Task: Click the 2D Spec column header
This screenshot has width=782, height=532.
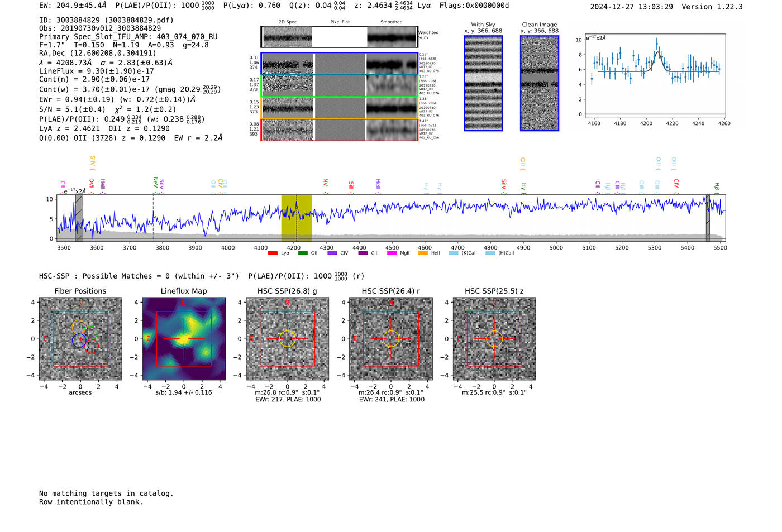Action: point(288,22)
